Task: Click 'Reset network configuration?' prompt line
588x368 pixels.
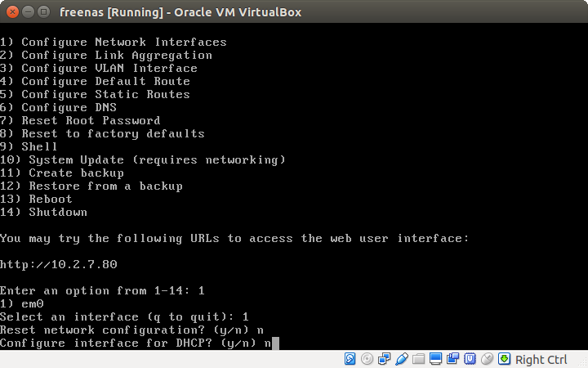Action: pos(131,330)
